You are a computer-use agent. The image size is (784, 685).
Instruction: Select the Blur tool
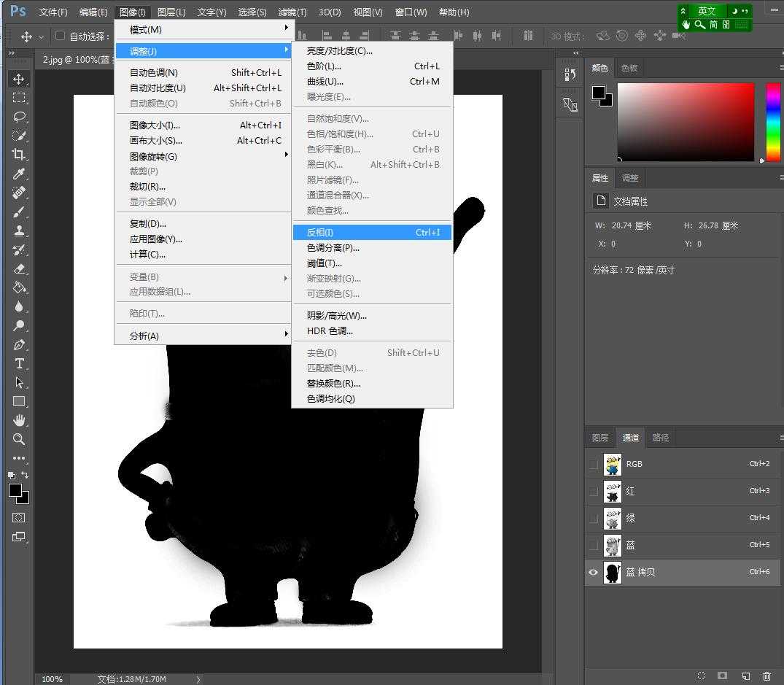tap(19, 306)
